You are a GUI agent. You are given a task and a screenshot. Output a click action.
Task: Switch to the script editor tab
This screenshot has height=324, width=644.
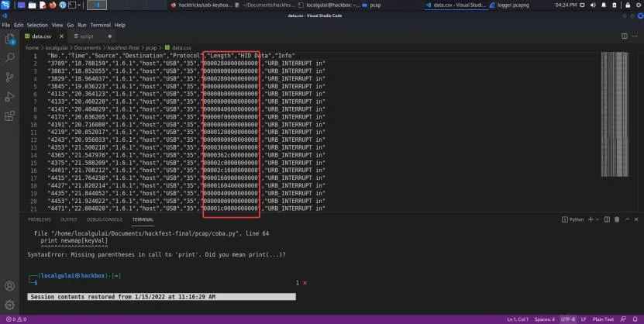(85, 36)
